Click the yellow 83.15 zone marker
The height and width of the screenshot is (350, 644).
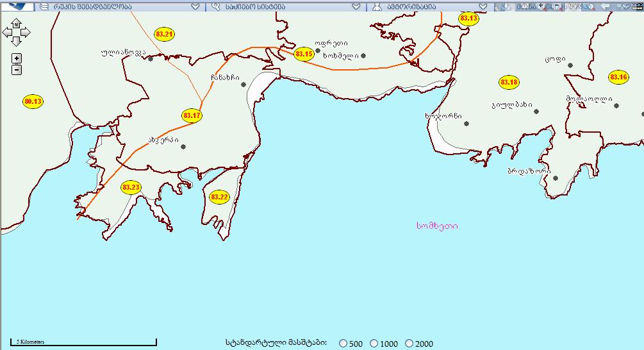click(x=304, y=54)
